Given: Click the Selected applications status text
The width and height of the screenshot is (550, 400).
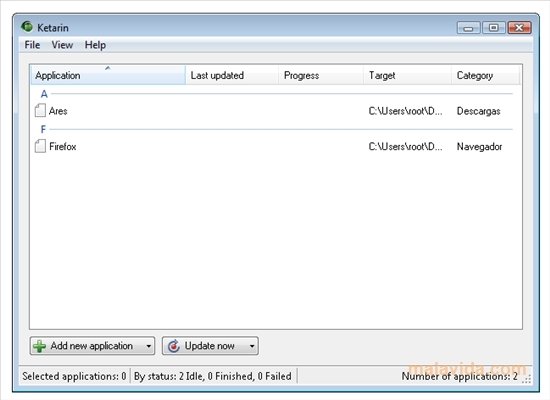Looking at the screenshot, I should coord(74,376).
